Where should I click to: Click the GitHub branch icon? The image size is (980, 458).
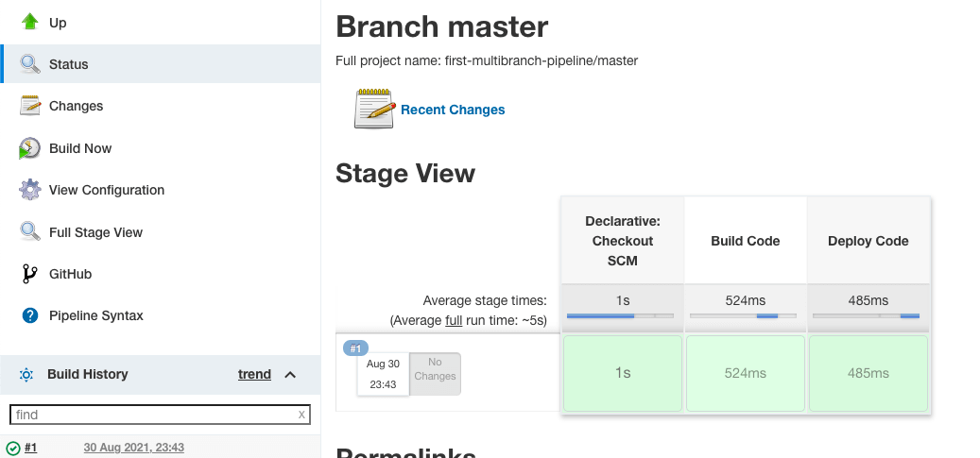pos(29,274)
